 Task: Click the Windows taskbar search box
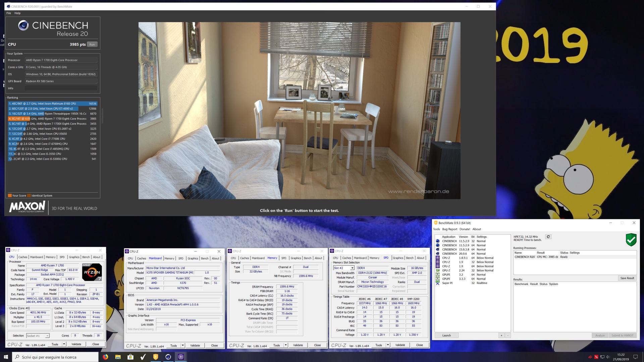[55, 357]
